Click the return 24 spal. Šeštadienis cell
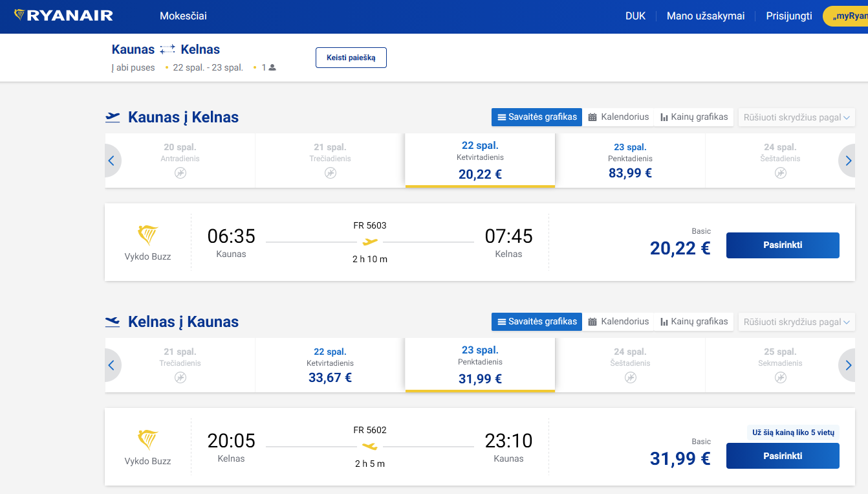The image size is (868, 494). [x=630, y=365]
